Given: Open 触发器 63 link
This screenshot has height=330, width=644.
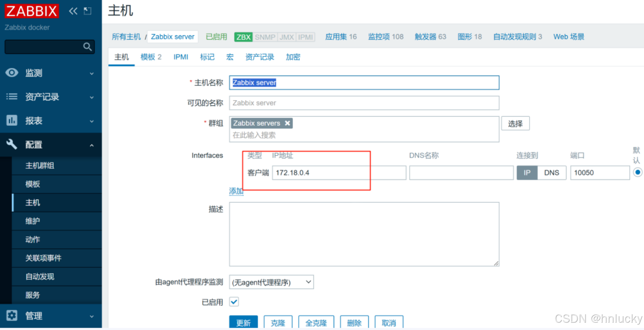Looking at the screenshot, I should point(430,37).
